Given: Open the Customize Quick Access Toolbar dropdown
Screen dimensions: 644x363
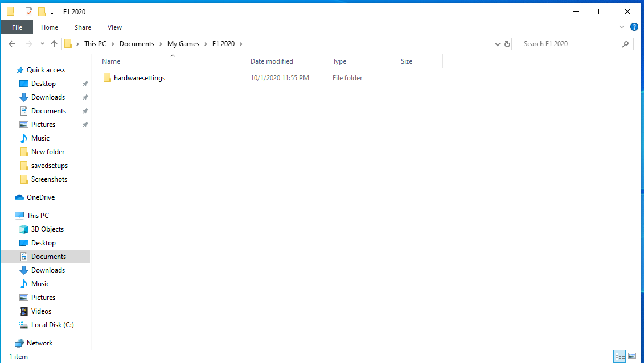Looking at the screenshot, I should 52,13.
